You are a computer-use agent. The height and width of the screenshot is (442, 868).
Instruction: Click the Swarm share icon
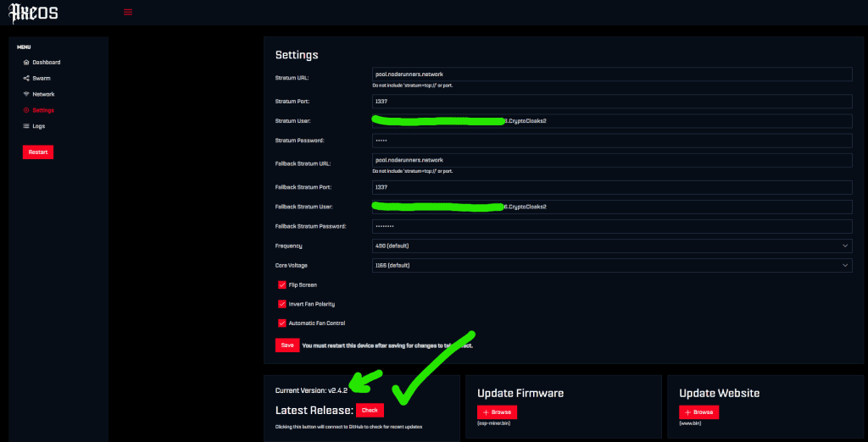point(26,78)
